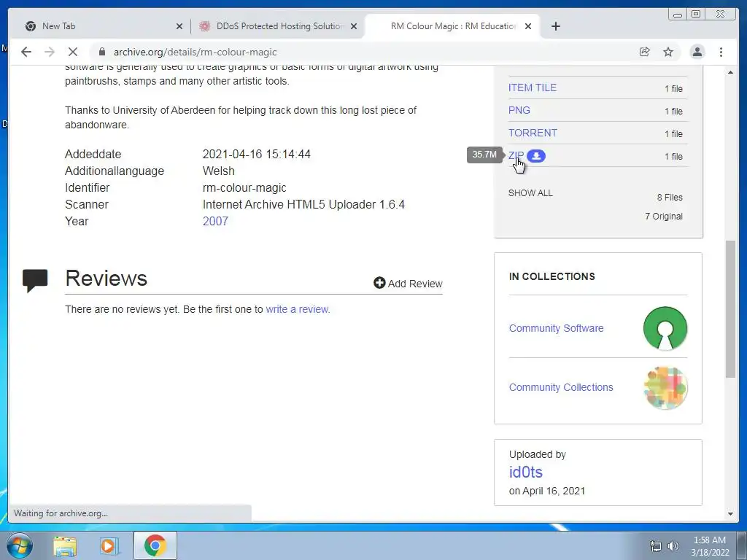
Task: Click the '35.7M' size tooltip
Action: click(x=484, y=155)
